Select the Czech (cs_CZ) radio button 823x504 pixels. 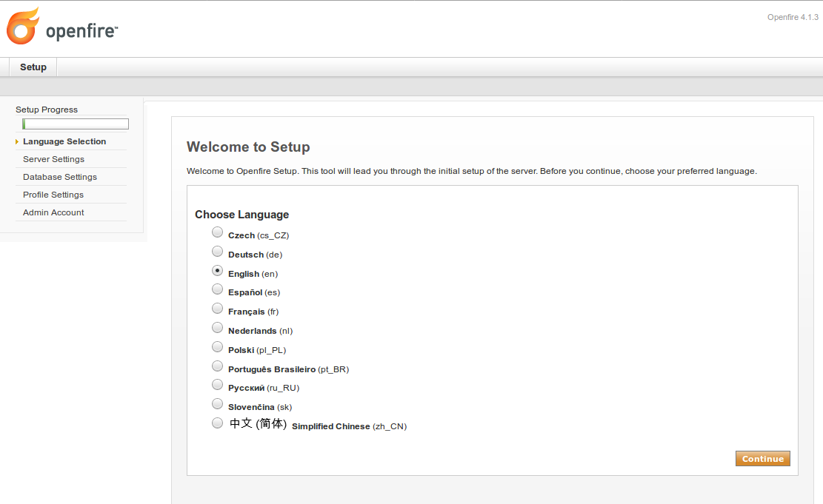coord(217,232)
